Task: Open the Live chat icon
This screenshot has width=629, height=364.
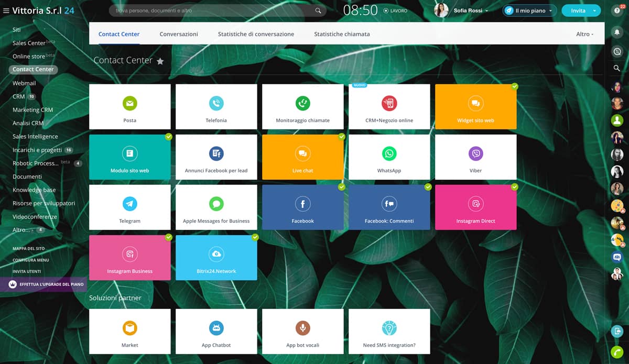Action: (x=302, y=153)
